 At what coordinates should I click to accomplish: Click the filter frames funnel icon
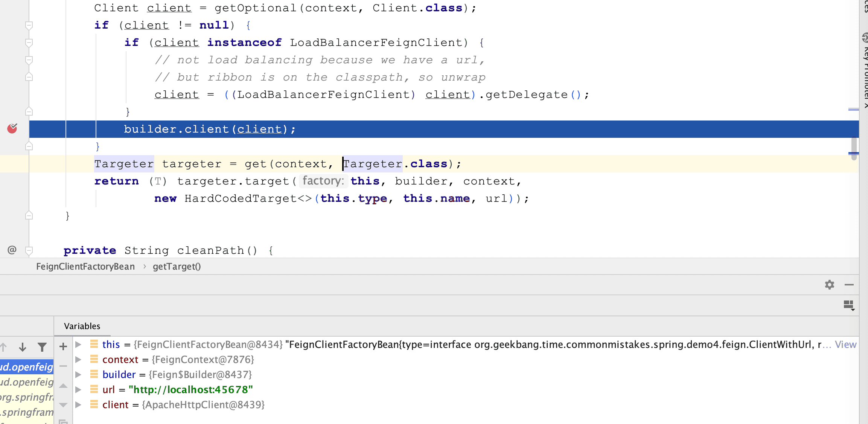[x=42, y=347]
